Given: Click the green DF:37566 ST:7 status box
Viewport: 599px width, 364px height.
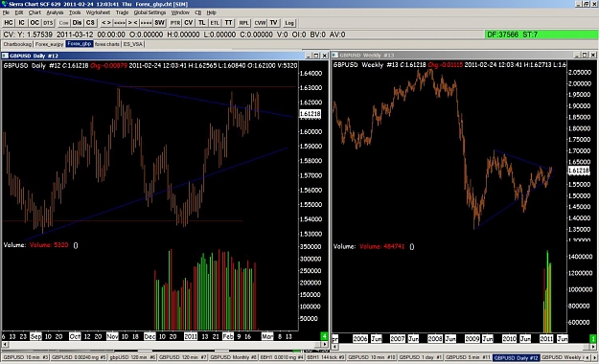Looking at the screenshot, I should click(541, 34).
